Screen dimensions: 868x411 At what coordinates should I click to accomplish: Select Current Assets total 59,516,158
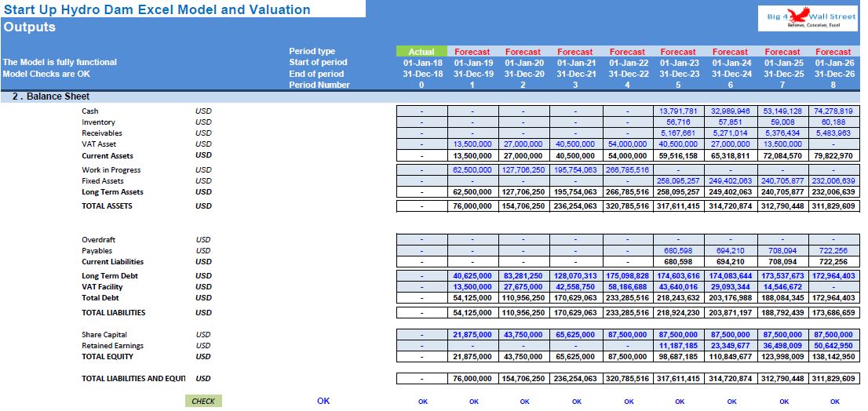[677, 155]
